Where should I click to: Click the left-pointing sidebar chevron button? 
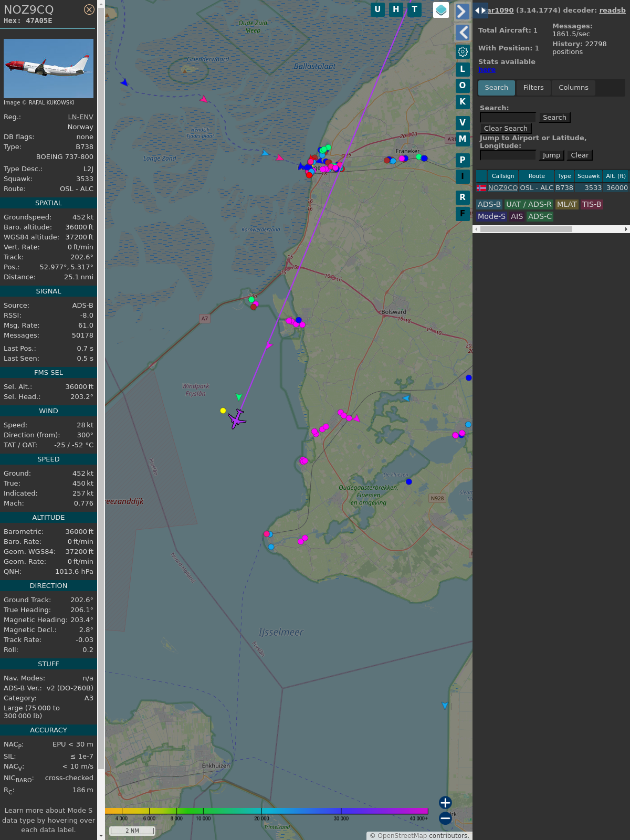tap(463, 33)
